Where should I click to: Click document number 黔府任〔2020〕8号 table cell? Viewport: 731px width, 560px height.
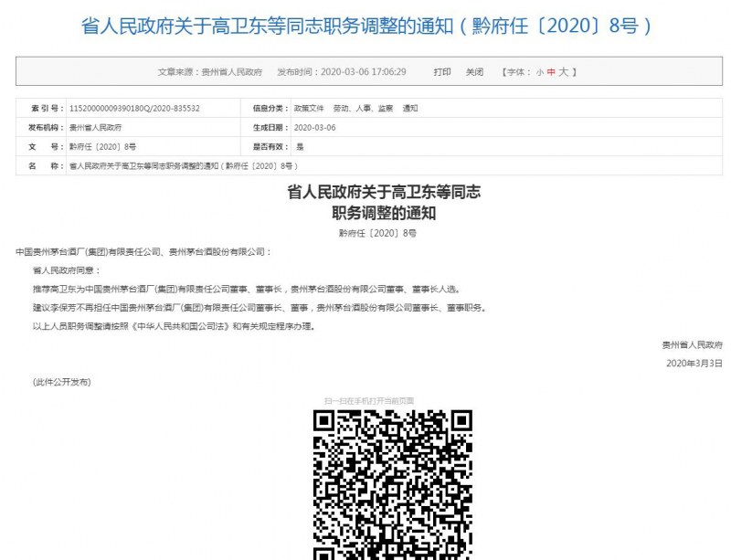(x=102, y=146)
